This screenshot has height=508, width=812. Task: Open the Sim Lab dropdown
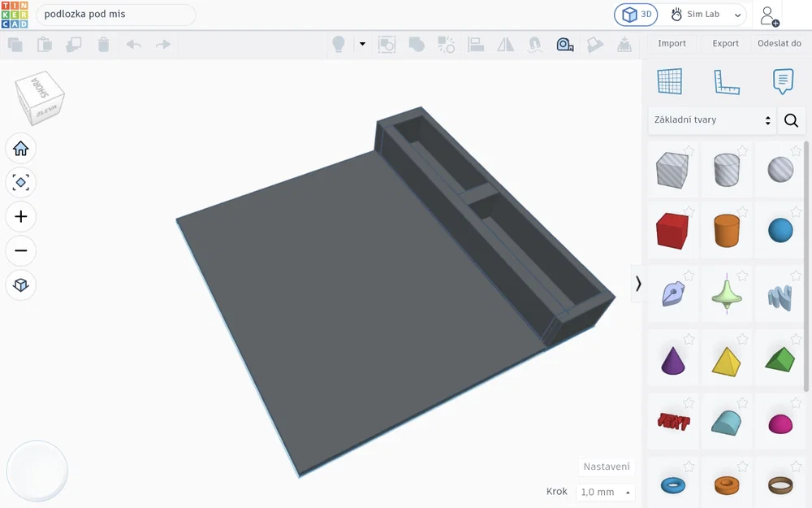[x=705, y=15]
